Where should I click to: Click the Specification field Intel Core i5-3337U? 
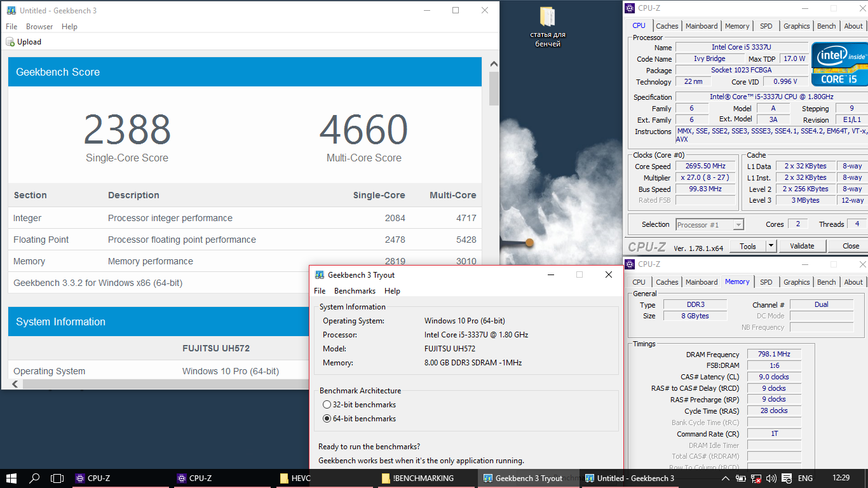coord(770,97)
